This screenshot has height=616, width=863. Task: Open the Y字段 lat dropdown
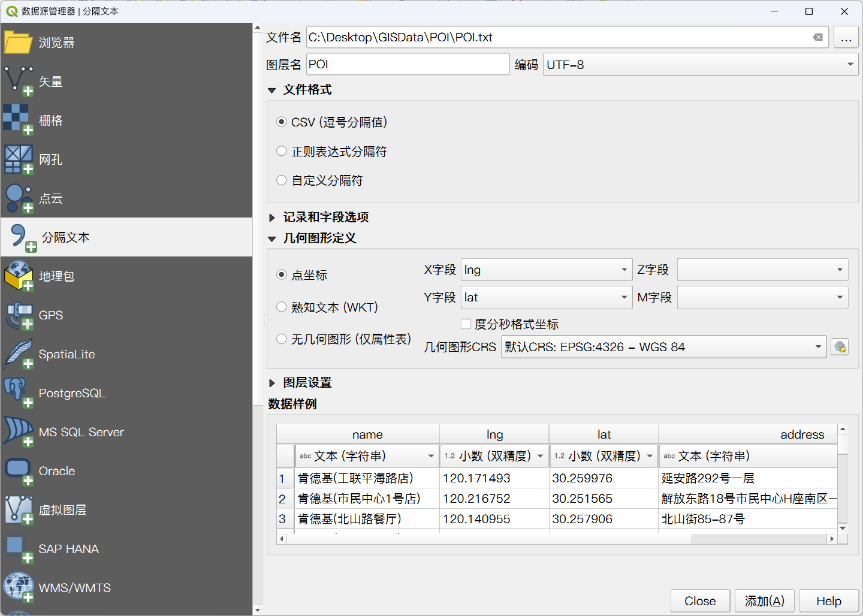[x=547, y=297]
